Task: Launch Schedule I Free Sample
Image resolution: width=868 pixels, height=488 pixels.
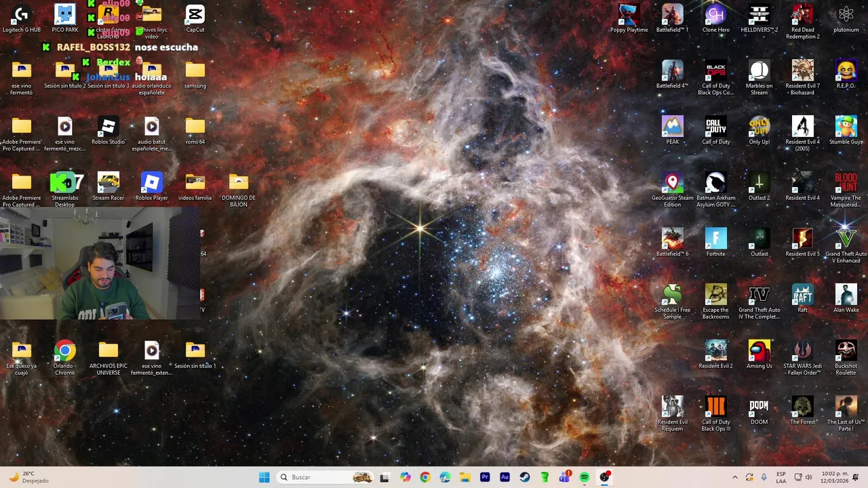Action: pyautogui.click(x=672, y=302)
